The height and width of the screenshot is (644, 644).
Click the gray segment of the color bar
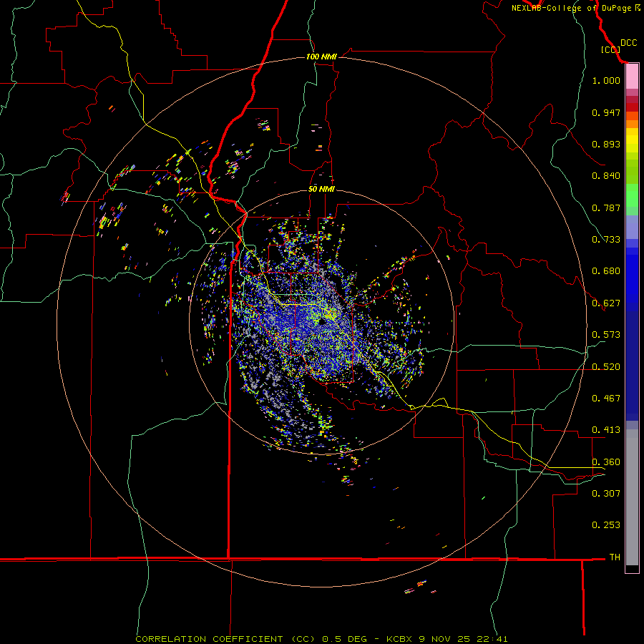[x=632, y=497]
